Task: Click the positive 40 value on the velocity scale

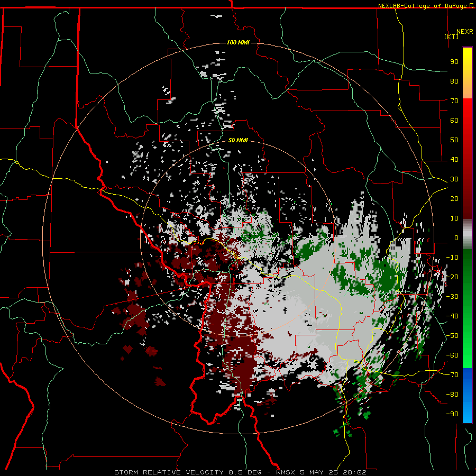Action: [454, 159]
